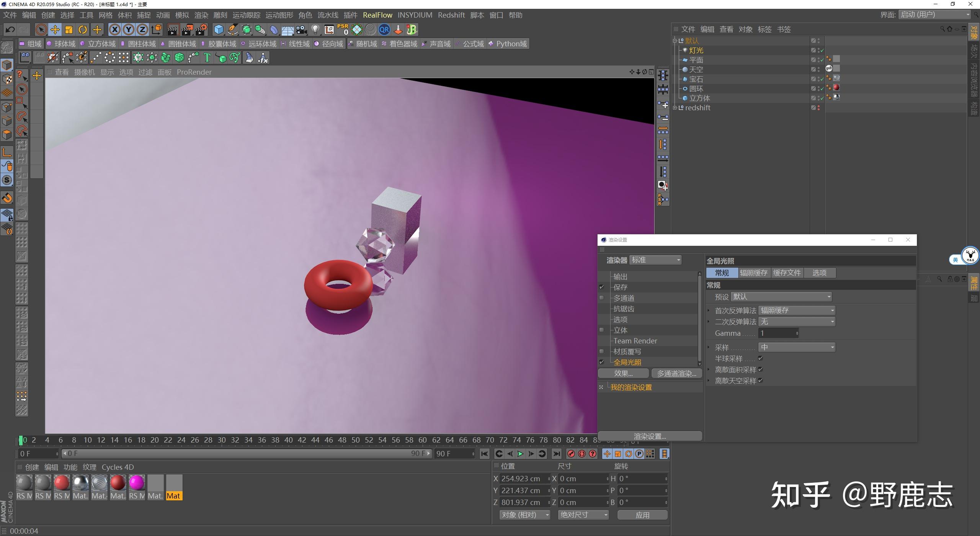Image resolution: width=980 pixels, height=536 pixels.
Task: Click the camera object icon
Action: click(x=301, y=29)
